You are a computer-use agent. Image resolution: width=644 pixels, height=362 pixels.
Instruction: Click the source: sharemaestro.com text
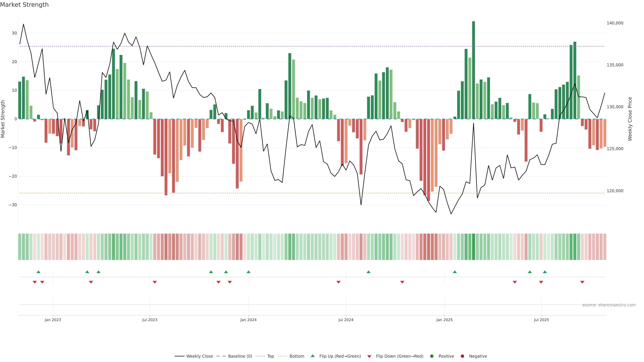pyautogui.click(x=609, y=305)
